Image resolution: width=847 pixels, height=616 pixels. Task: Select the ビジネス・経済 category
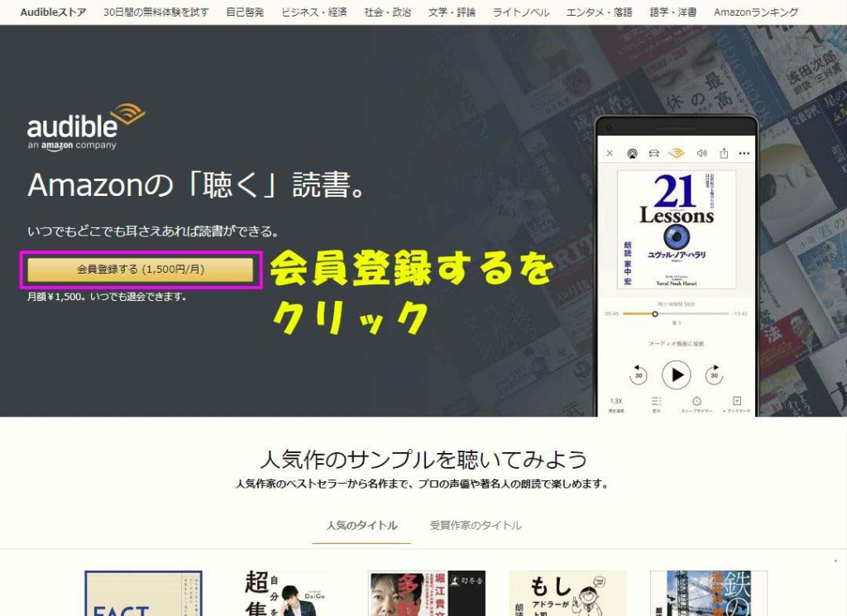(x=313, y=12)
